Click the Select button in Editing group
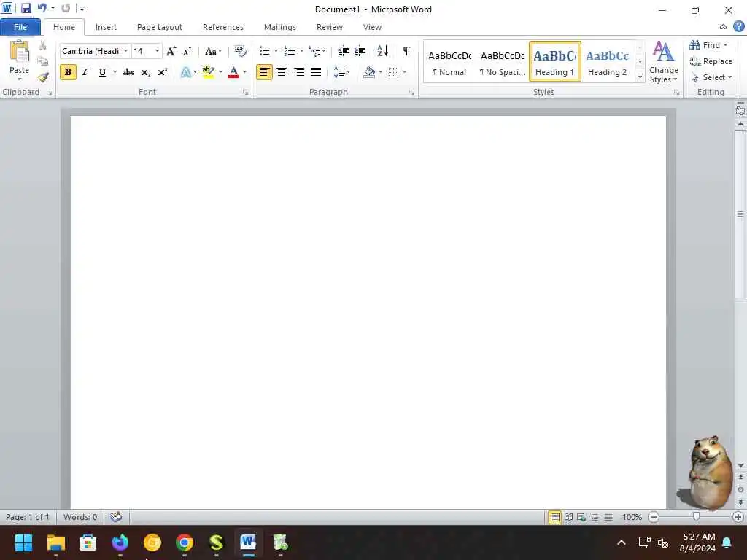 pyautogui.click(x=711, y=77)
